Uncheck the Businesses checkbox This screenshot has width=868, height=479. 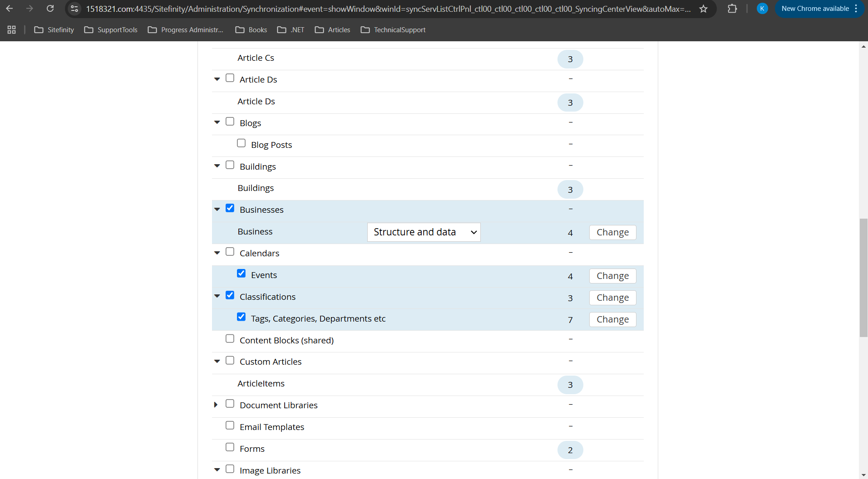[230, 208]
